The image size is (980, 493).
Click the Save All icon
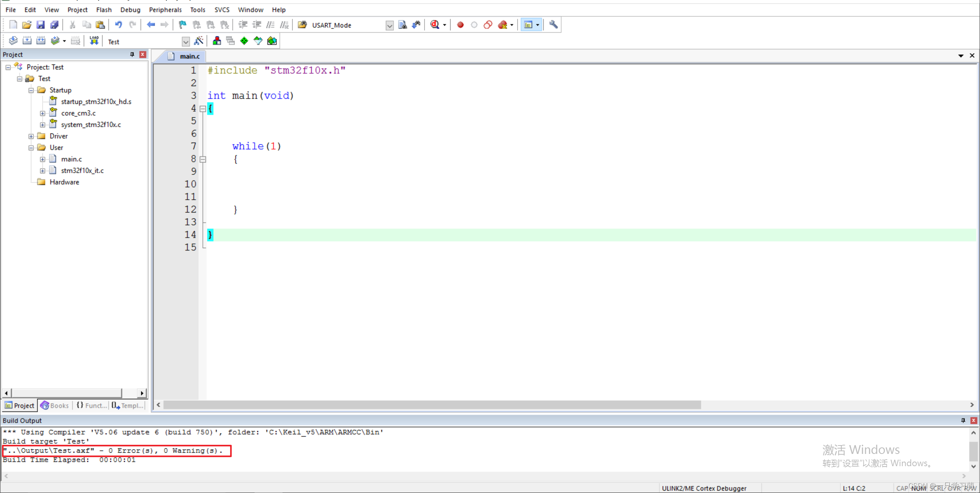[x=54, y=25]
